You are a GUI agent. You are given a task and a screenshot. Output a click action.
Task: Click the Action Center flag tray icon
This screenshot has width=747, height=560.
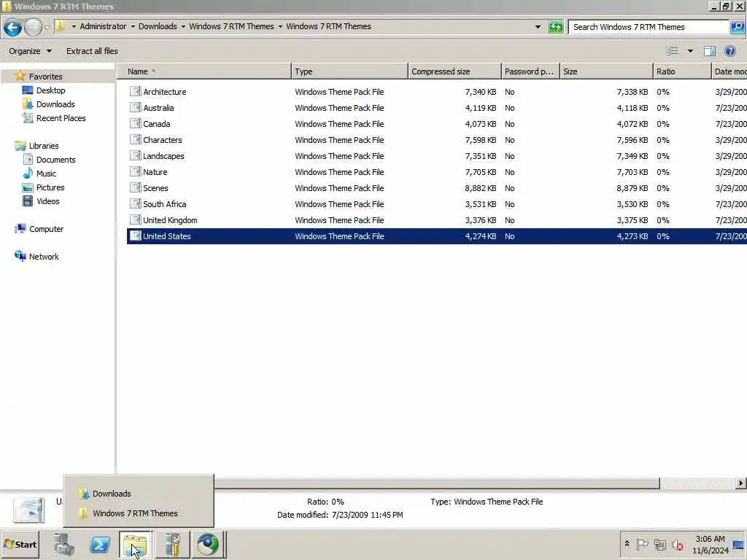(642, 544)
